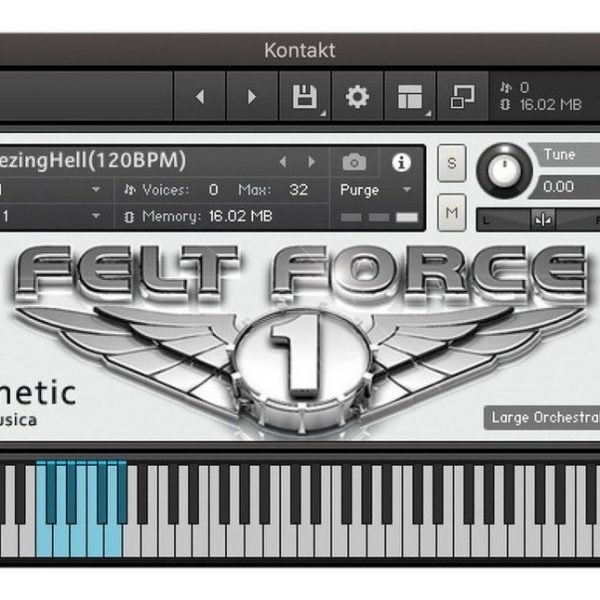Show instrument info icon

point(401,162)
